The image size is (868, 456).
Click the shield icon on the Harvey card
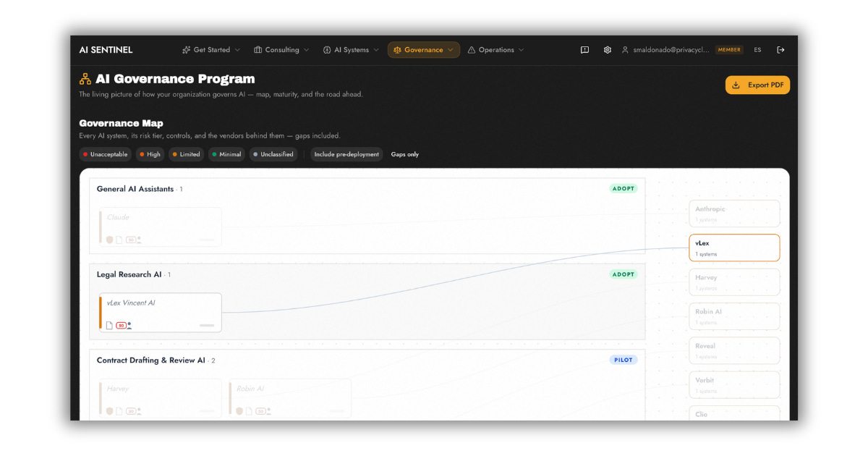[x=110, y=411]
